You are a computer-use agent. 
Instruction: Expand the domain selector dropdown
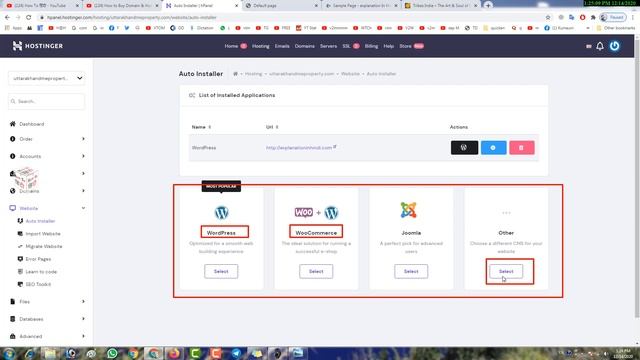tap(46, 78)
